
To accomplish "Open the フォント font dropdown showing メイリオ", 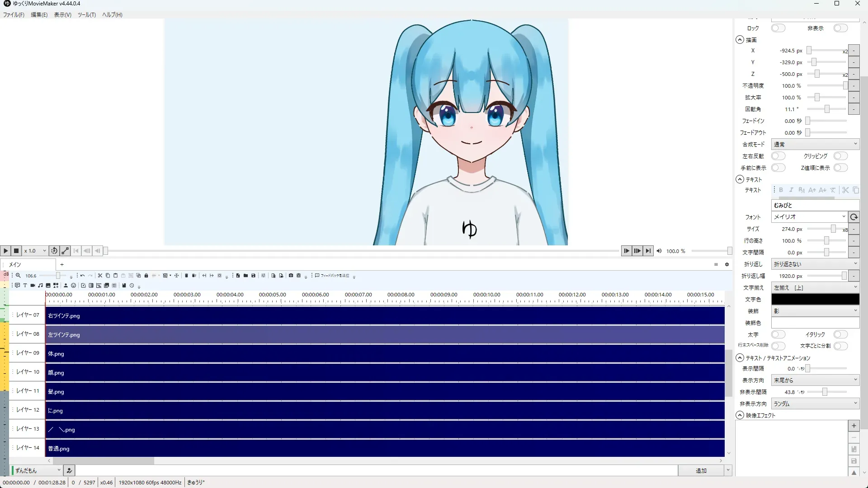I will point(808,217).
